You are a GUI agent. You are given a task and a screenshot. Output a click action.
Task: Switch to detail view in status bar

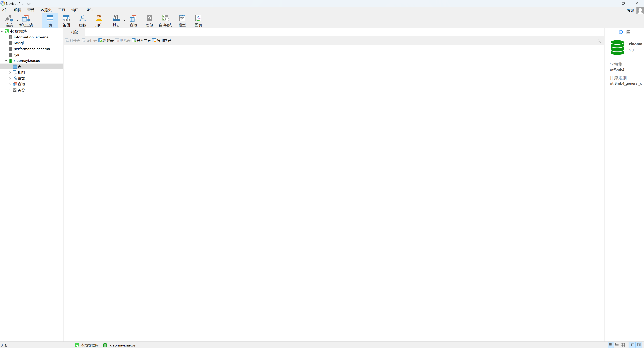pos(623,345)
